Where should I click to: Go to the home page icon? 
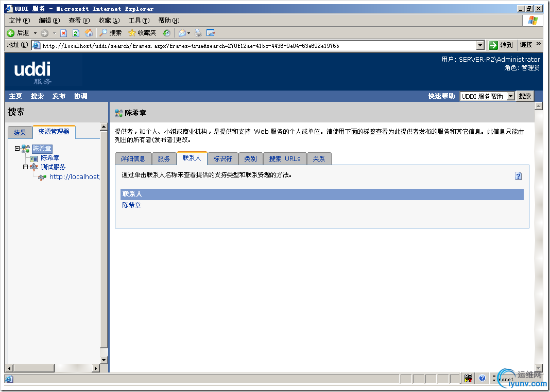tap(89, 33)
